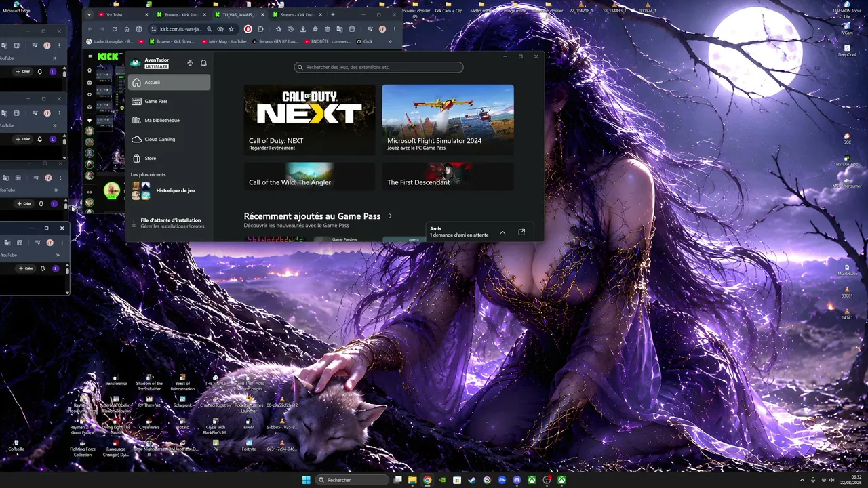The image size is (868, 488).
Task: Open the DAEMON Tools Lite desktop icon
Action: click(846, 10)
